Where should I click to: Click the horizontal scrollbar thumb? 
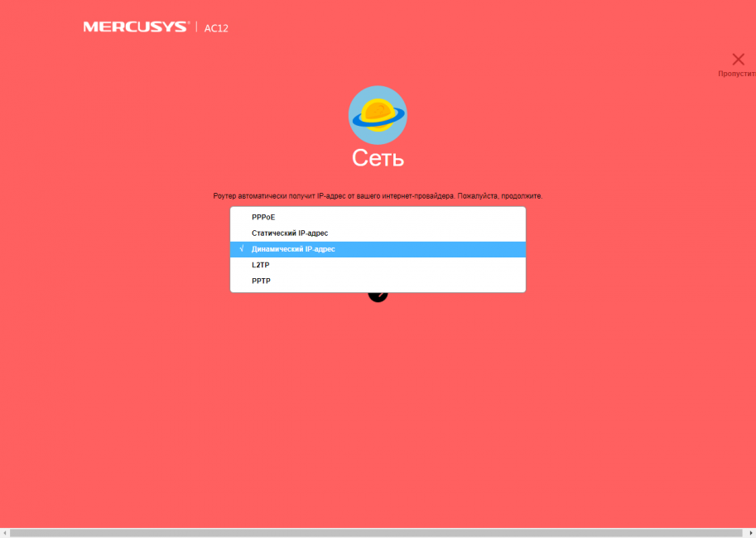(376, 533)
